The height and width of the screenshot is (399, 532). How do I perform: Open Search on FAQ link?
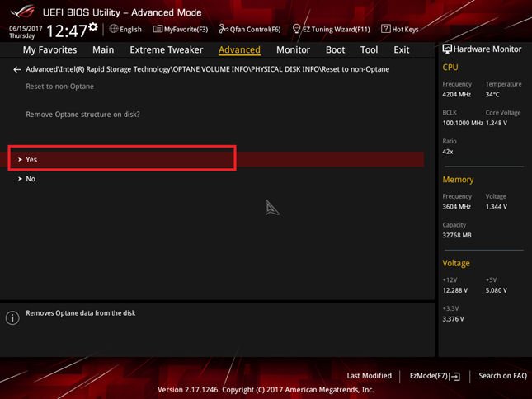pyautogui.click(x=502, y=376)
